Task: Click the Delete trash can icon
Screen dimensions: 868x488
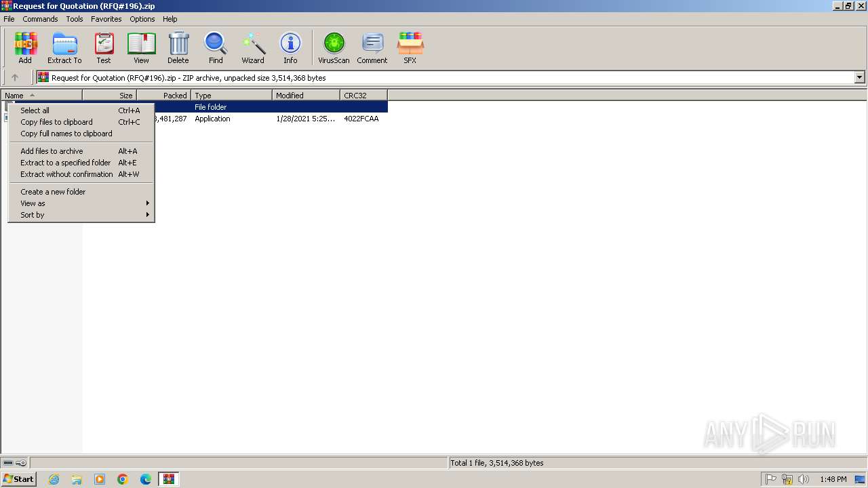Action: [x=178, y=47]
